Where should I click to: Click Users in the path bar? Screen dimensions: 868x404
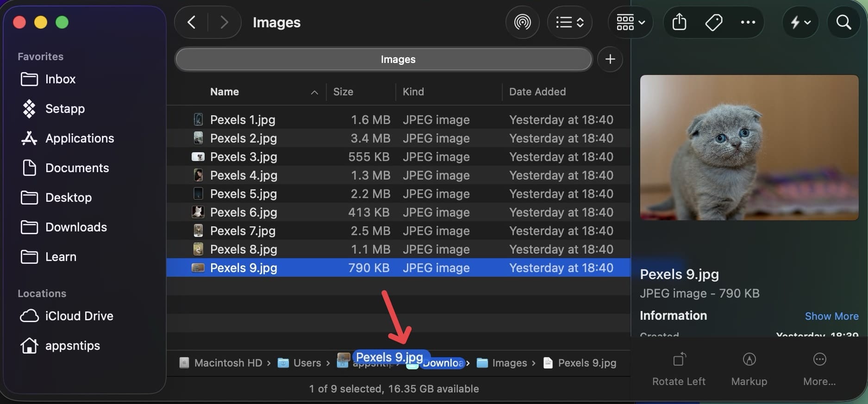coord(300,363)
